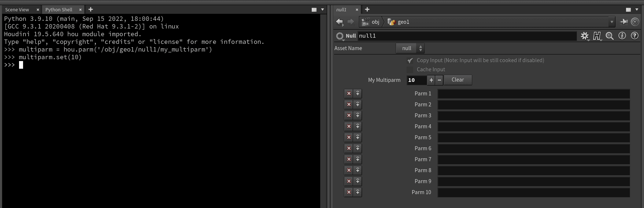Viewport: 644px width, 208px height.
Task: Select the Python Shell tab
Action: (59, 10)
